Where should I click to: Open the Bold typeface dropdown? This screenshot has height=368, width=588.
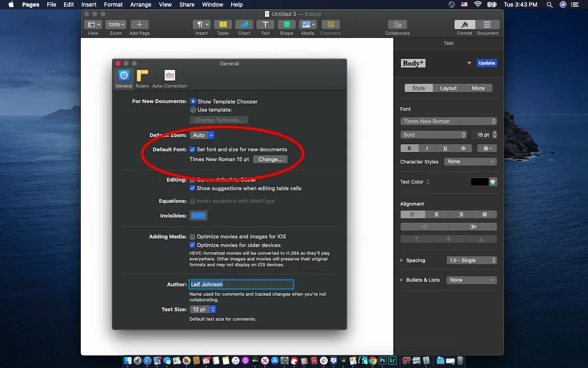pyautogui.click(x=434, y=135)
